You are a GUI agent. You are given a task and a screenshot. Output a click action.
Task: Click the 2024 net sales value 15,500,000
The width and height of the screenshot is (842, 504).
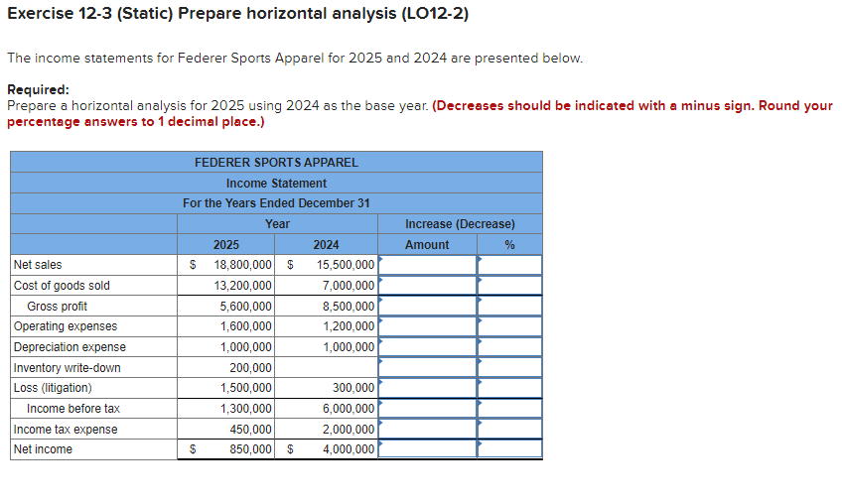(346, 265)
